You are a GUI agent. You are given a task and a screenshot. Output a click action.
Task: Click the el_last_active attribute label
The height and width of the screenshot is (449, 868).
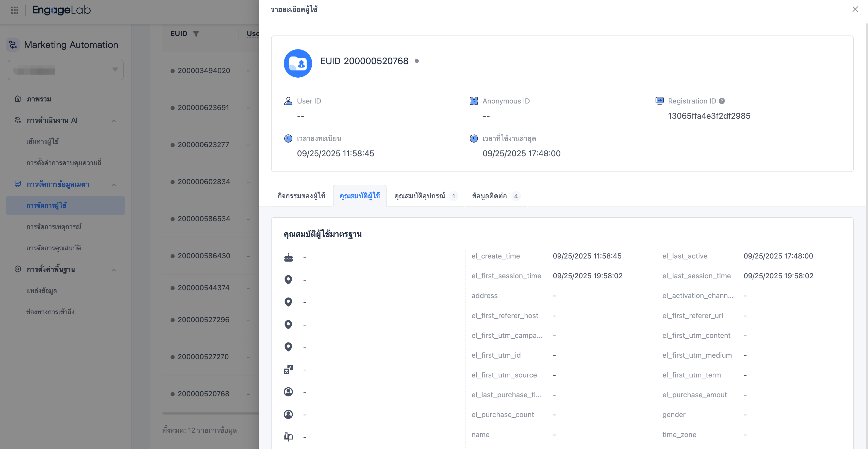685,256
